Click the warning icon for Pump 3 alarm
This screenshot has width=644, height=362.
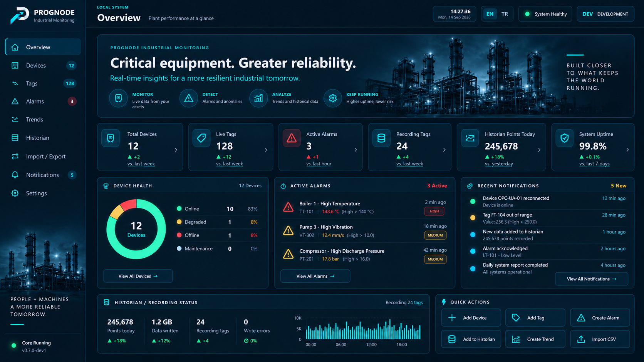pyautogui.click(x=288, y=231)
